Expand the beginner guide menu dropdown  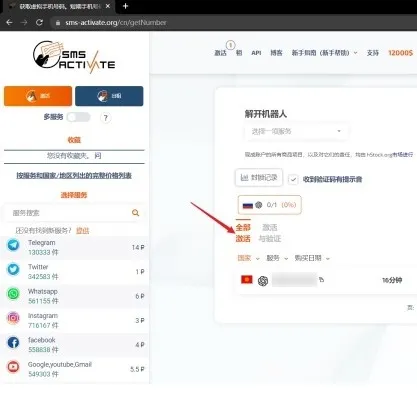coord(324,53)
